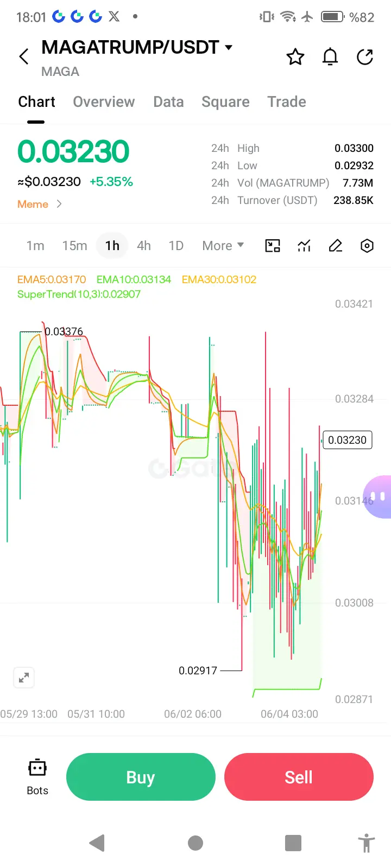Tap Android back navigation triangle
This screenshot has height=868, width=391.
coord(97,843)
